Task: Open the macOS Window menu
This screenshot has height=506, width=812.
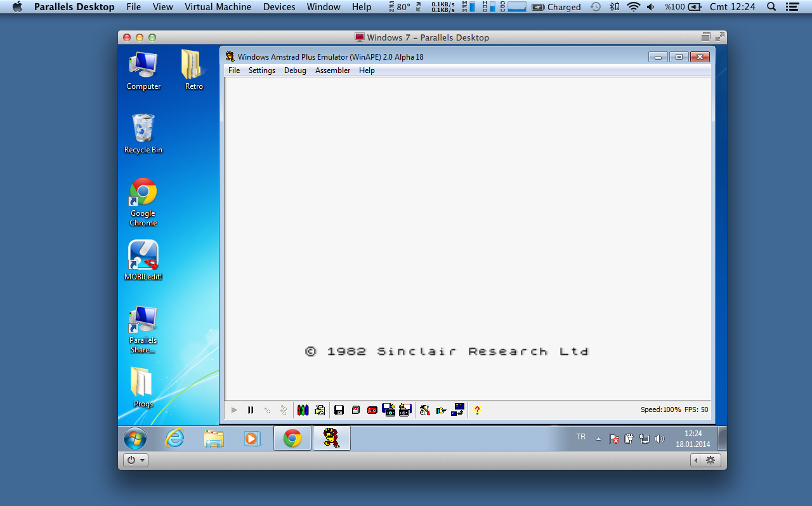Action: (x=324, y=7)
